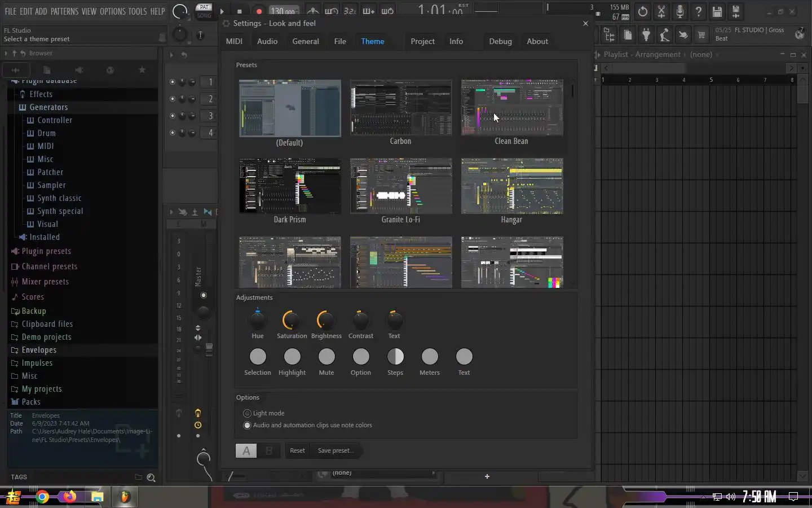
Task: Click the Saturation adjustment knob
Action: pos(292,320)
